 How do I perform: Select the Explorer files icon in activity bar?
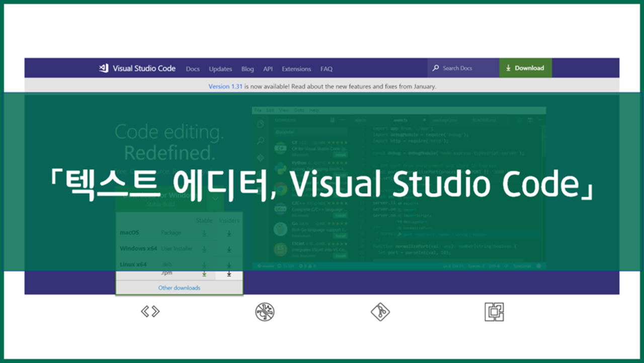(x=261, y=124)
